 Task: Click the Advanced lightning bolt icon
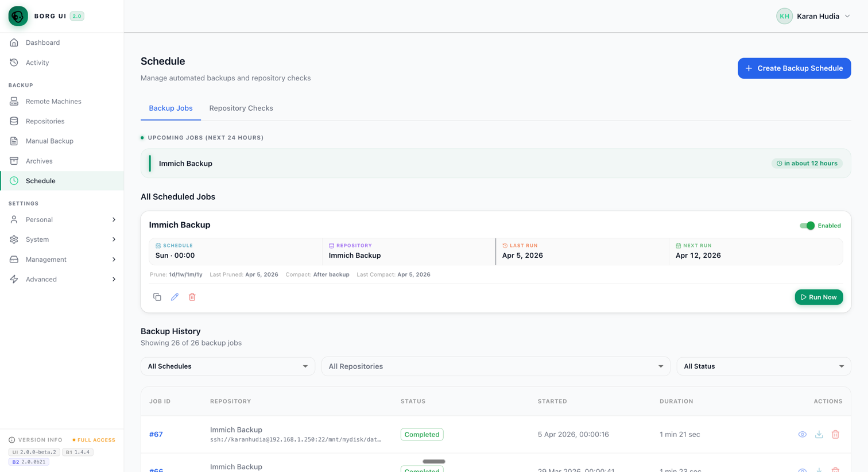pyautogui.click(x=14, y=279)
